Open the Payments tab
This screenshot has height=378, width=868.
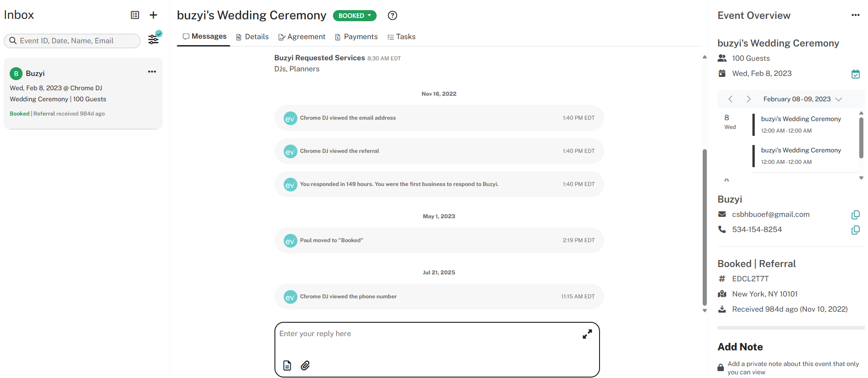tap(356, 37)
